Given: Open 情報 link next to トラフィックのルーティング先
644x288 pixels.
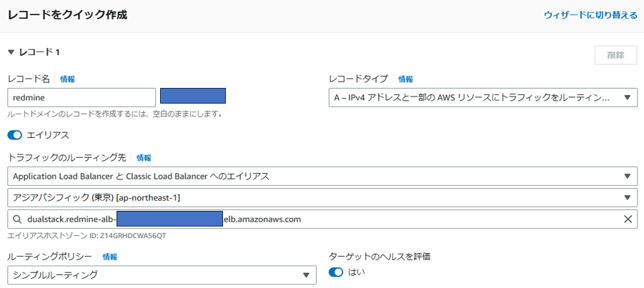Looking at the screenshot, I should pyautogui.click(x=144, y=157).
